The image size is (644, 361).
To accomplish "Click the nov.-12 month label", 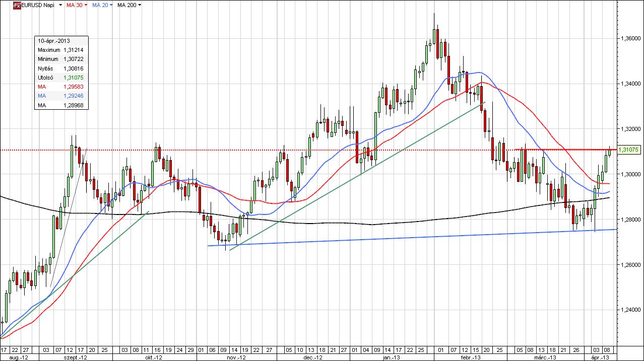I will click(236, 357).
